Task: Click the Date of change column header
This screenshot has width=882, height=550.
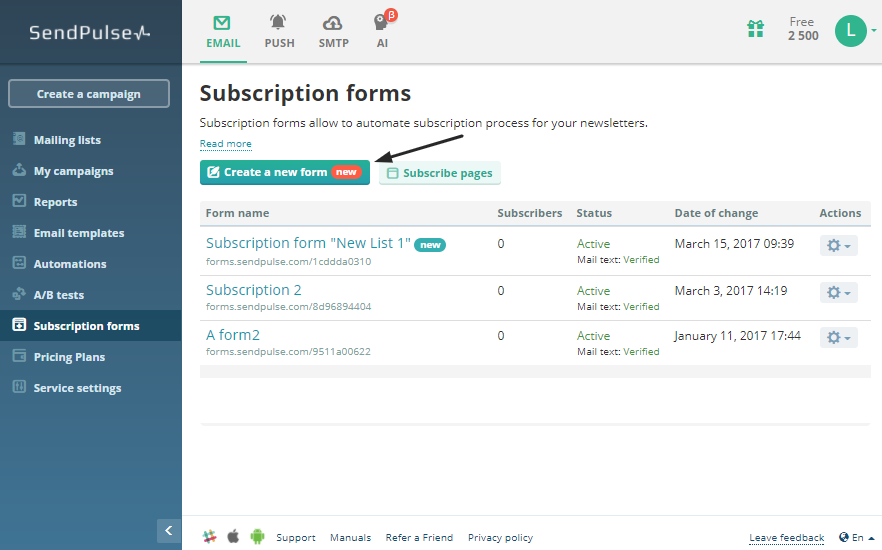Action: [x=717, y=213]
